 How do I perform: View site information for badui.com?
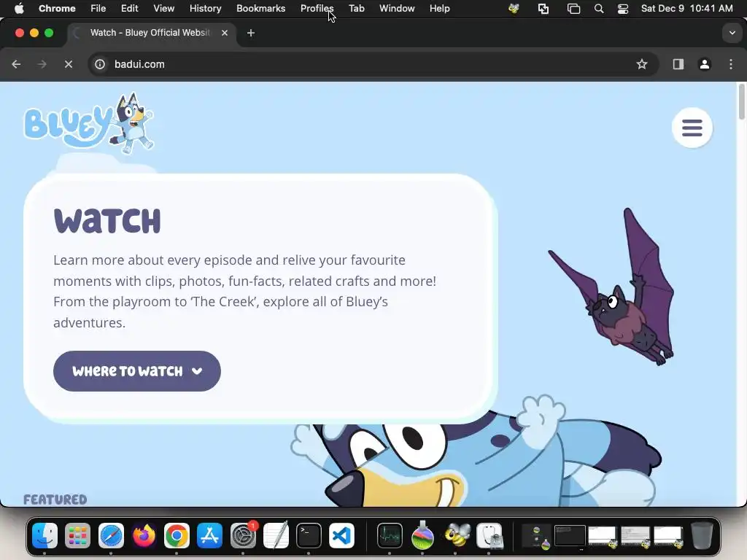[x=99, y=64]
